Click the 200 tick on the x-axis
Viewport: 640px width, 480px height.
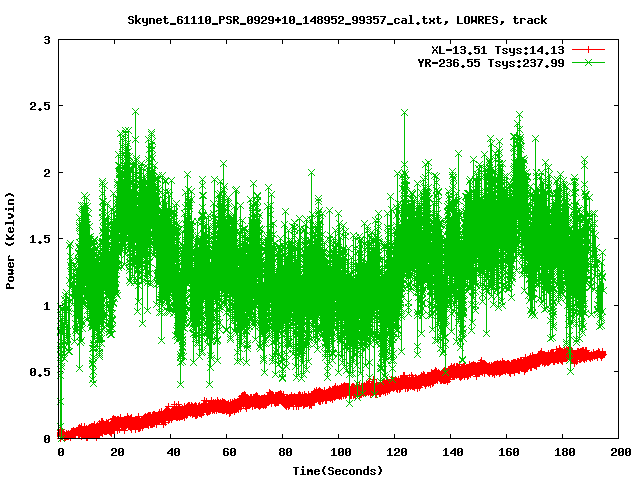618,452
